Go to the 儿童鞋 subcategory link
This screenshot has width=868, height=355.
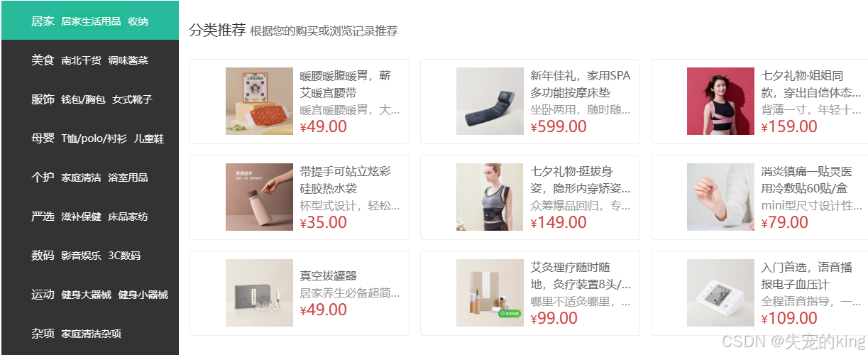(x=149, y=138)
